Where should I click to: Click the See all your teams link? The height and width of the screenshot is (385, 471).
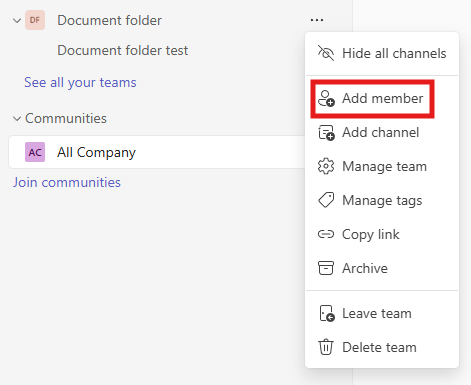click(x=80, y=82)
